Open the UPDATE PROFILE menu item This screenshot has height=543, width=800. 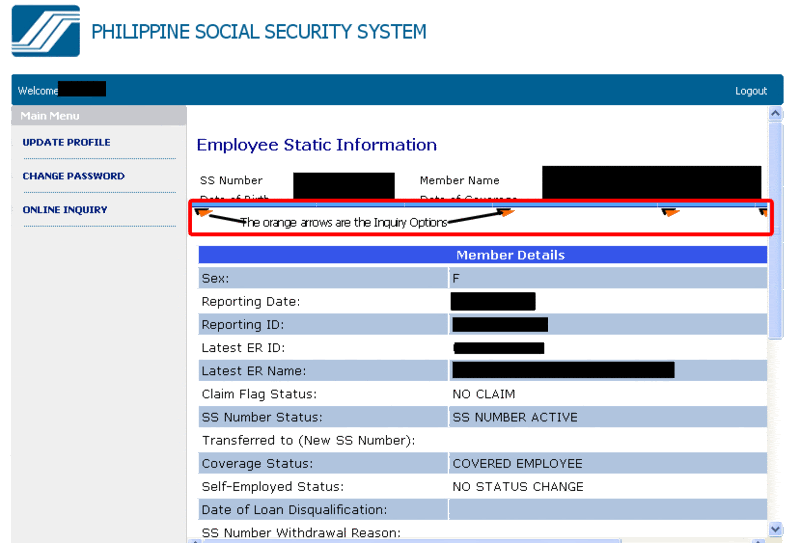point(66,142)
